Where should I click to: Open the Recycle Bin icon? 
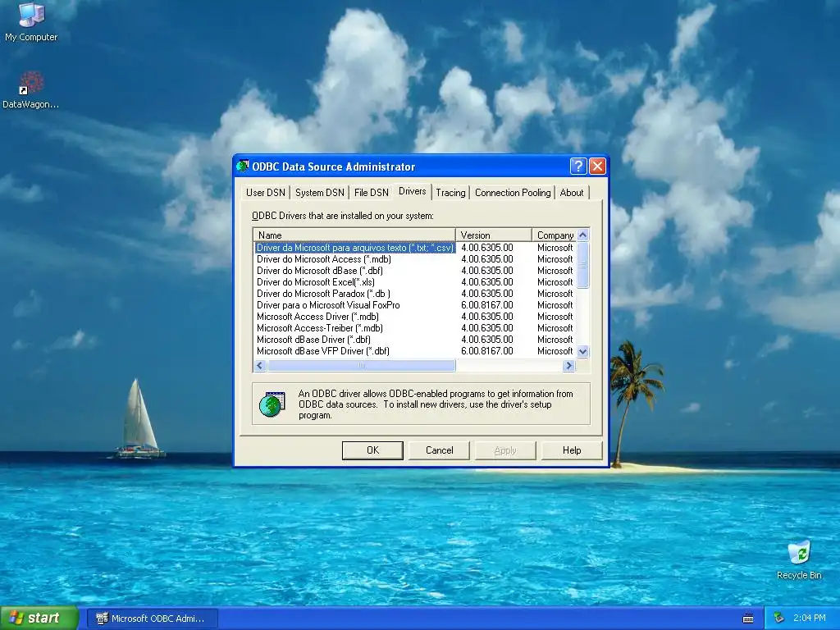pyautogui.click(x=799, y=559)
